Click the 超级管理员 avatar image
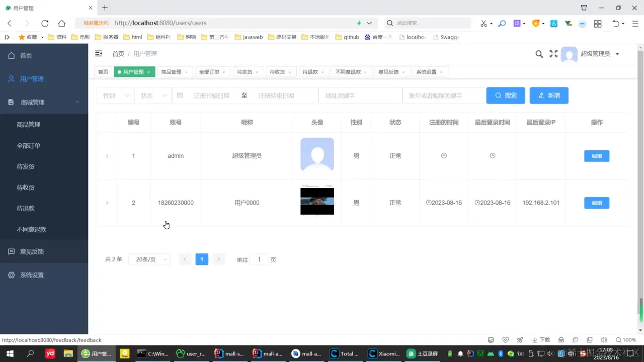644x362 pixels. click(x=569, y=54)
